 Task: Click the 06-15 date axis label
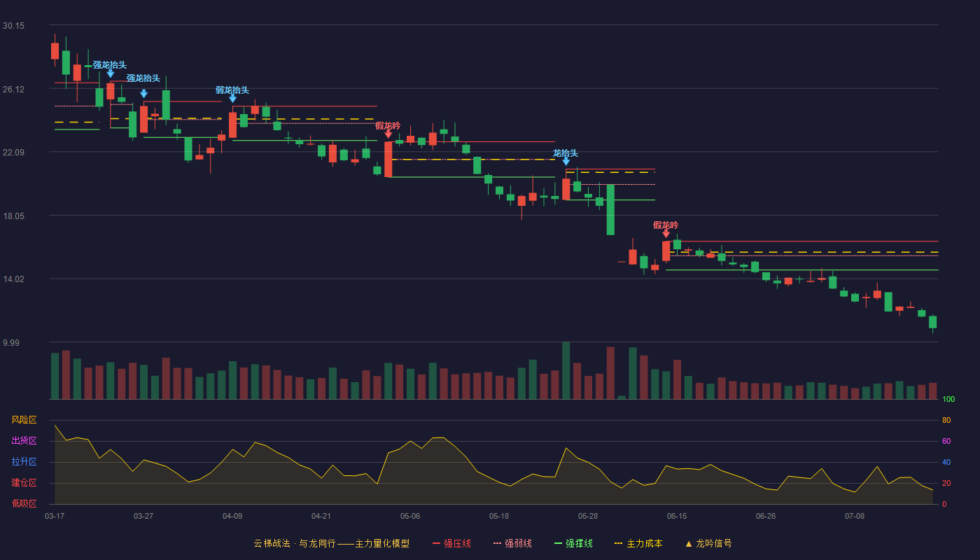tap(677, 516)
